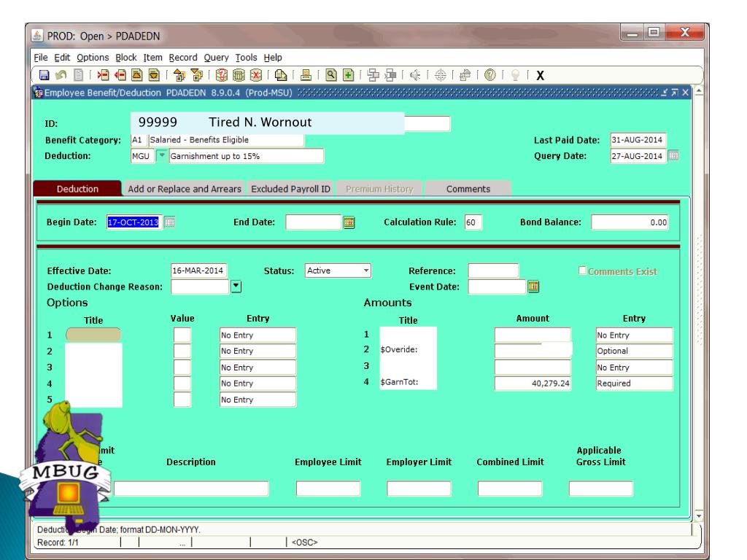The image size is (747, 560).
Task: Click the Bond Balance field
Action: click(x=630, y=222)
